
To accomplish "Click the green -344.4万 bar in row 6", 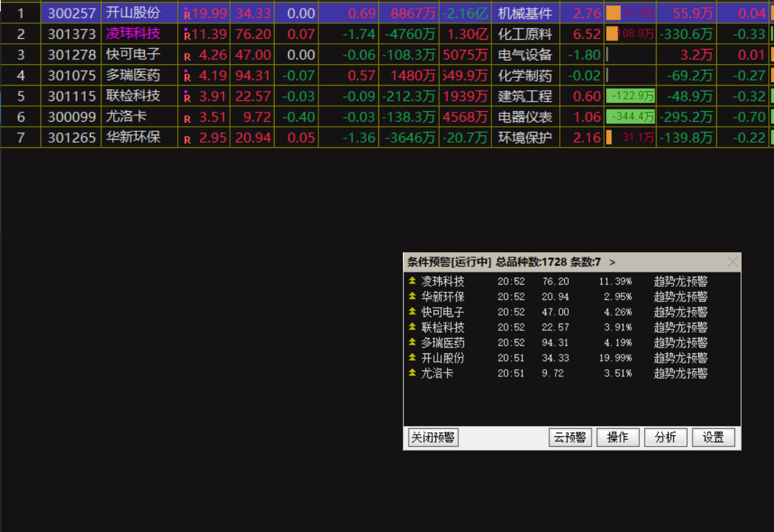I will pyautogui.click(x=631, y=117).
